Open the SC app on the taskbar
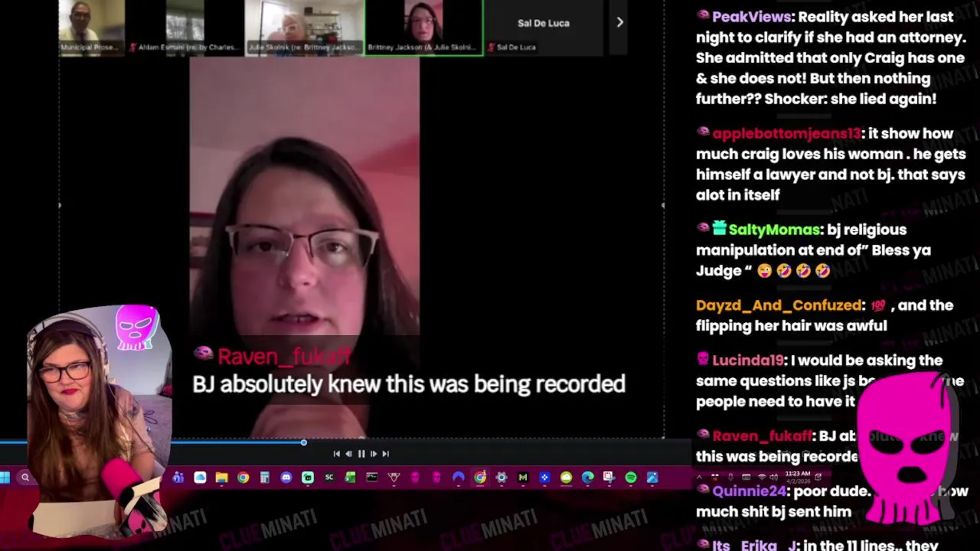The image size is (980, 551). [x=329, y=478]
